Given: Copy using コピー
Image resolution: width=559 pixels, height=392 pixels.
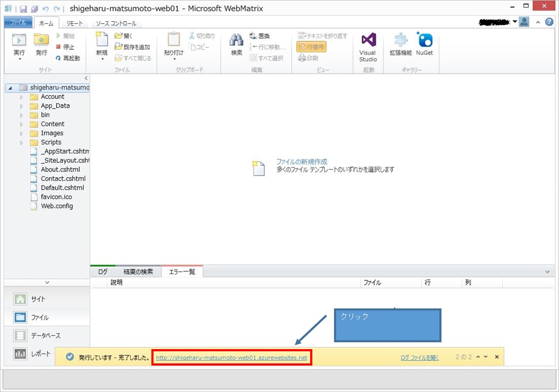Looking at the screenshot, I should pos(199,47).
